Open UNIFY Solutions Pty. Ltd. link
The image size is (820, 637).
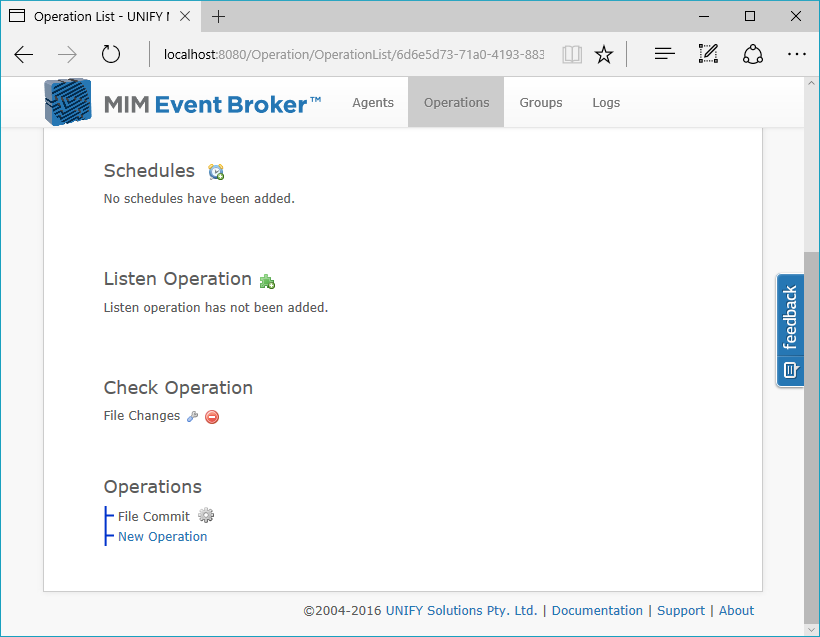[x=461, y=610]
